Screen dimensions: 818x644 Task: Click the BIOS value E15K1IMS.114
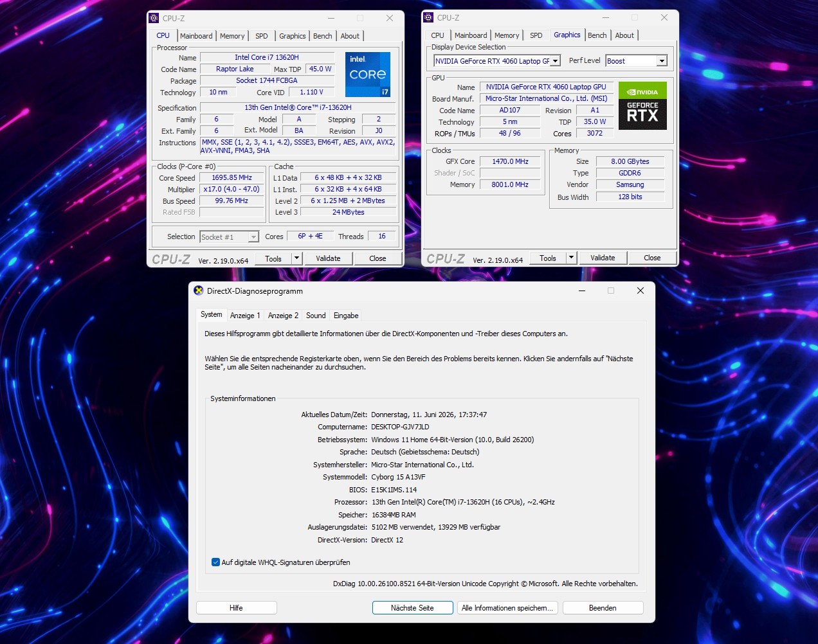coord(394,490)
